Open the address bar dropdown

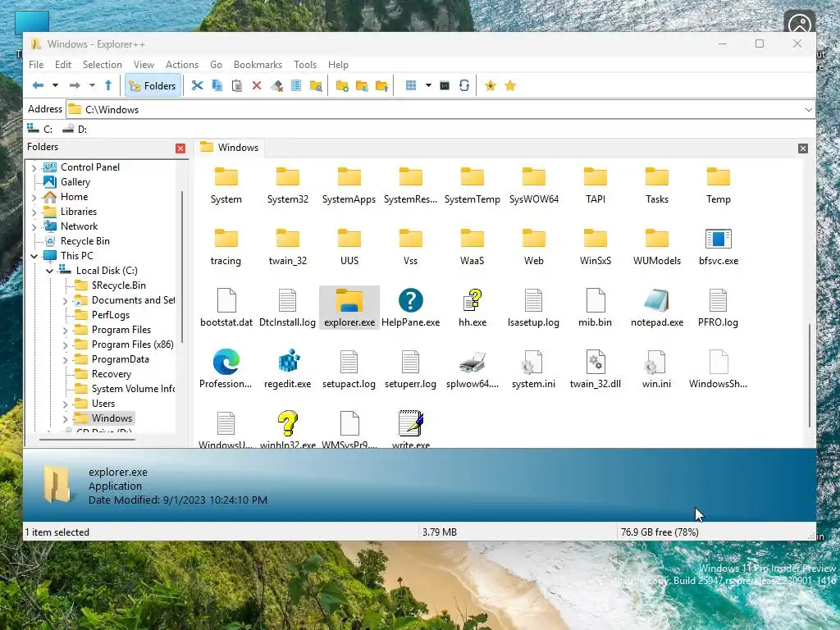tap(808, 109)
